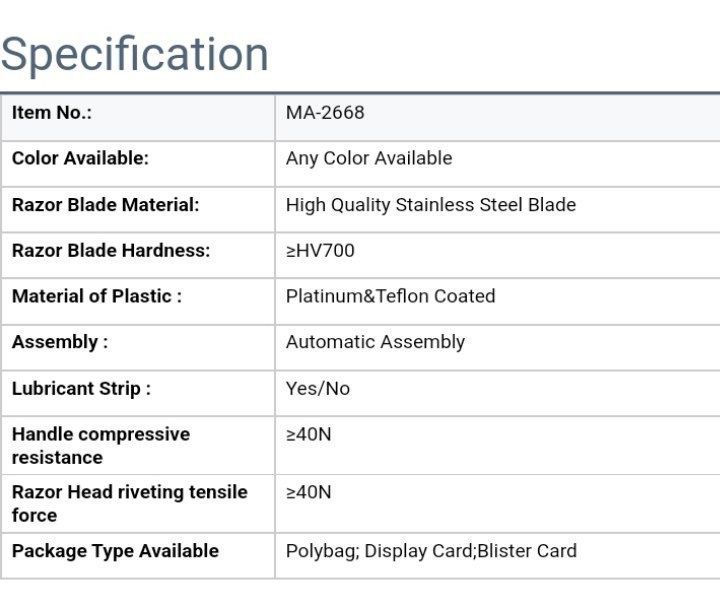
Task: Click Razor Head riveting tensile force label
Action: coord(129,504)
